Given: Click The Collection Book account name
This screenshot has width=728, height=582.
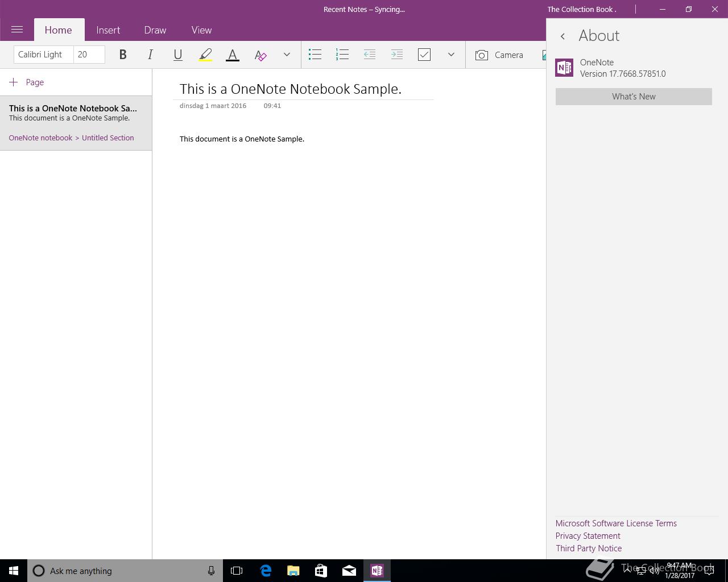Looking at the screenshot, I should (x=582, y=9).
